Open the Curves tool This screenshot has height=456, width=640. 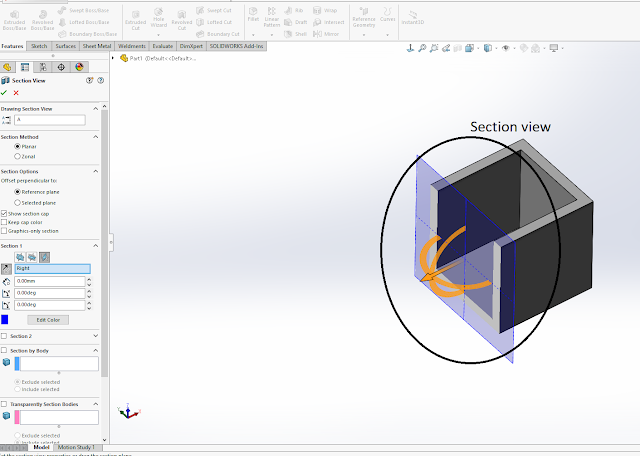click(x=387, y=15)
